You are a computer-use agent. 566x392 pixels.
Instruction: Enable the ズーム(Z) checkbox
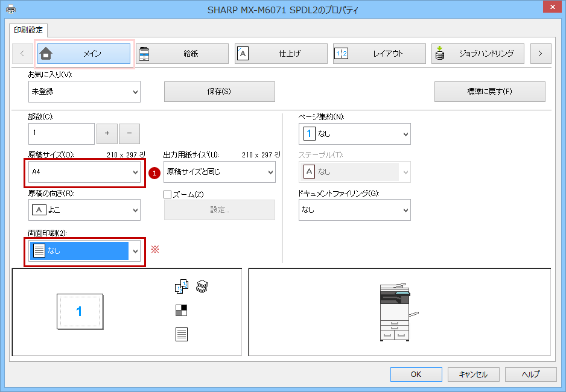click(x=168, y=195)
